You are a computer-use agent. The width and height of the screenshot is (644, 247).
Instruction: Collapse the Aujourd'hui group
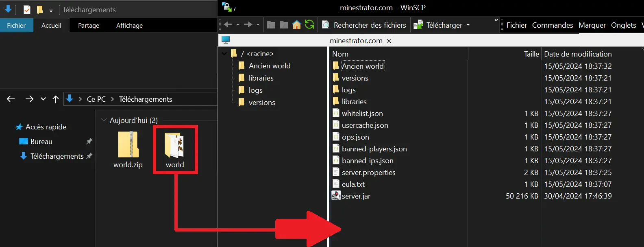tap(104, 120)
